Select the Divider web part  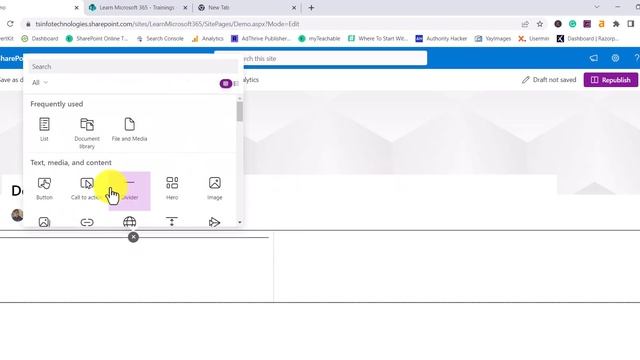point(129,191)
